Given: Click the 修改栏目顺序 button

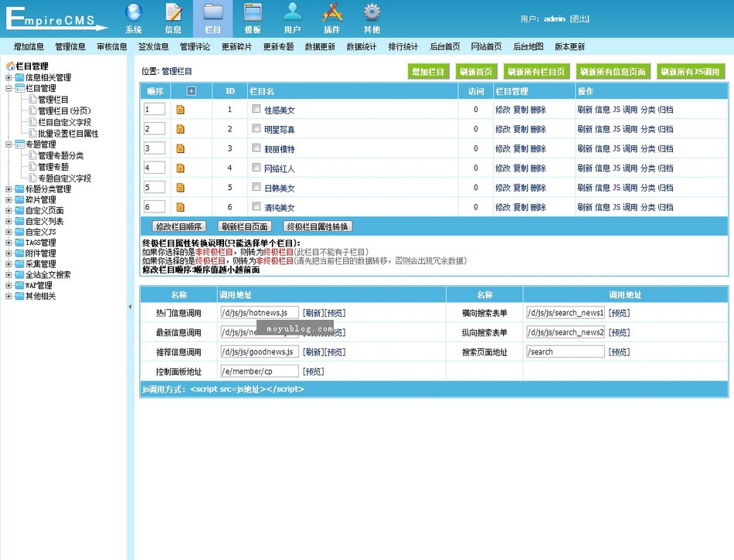Looking at the screenshot, I should point(178,226).
